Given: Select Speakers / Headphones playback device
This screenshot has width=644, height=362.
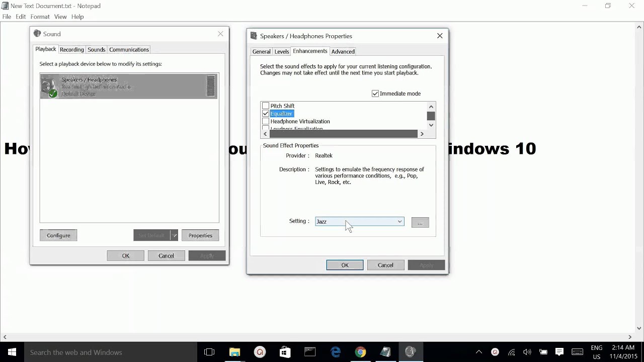Looking at the screenshot, I should click(x=129, y=86).
